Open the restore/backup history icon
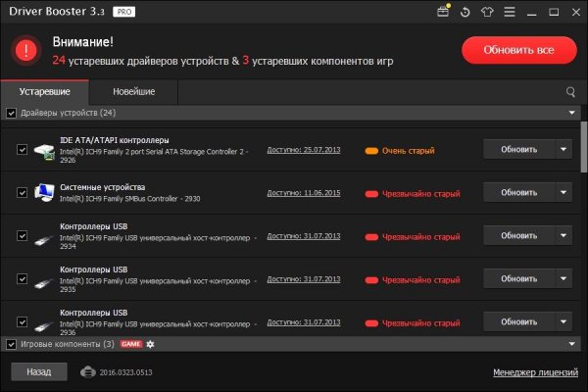 tap(465, 12)
